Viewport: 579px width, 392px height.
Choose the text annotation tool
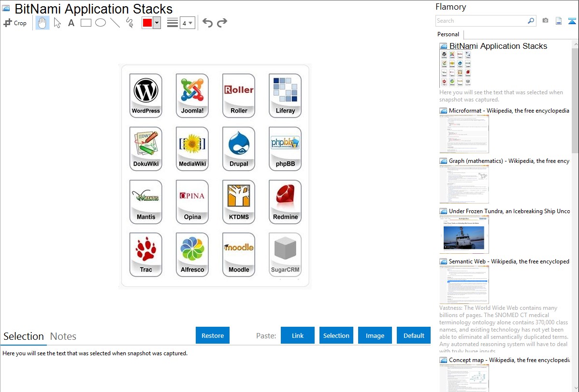[71, 23]
